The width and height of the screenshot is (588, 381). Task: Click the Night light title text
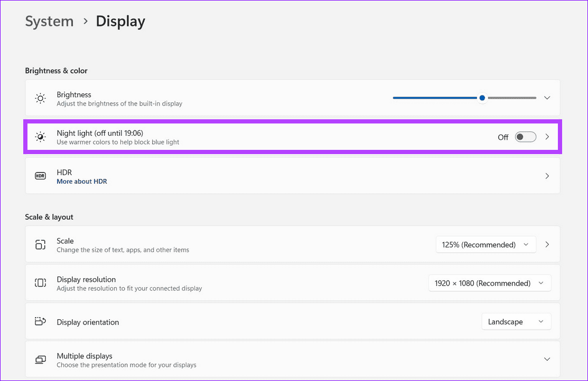click(x=100, y=133)
